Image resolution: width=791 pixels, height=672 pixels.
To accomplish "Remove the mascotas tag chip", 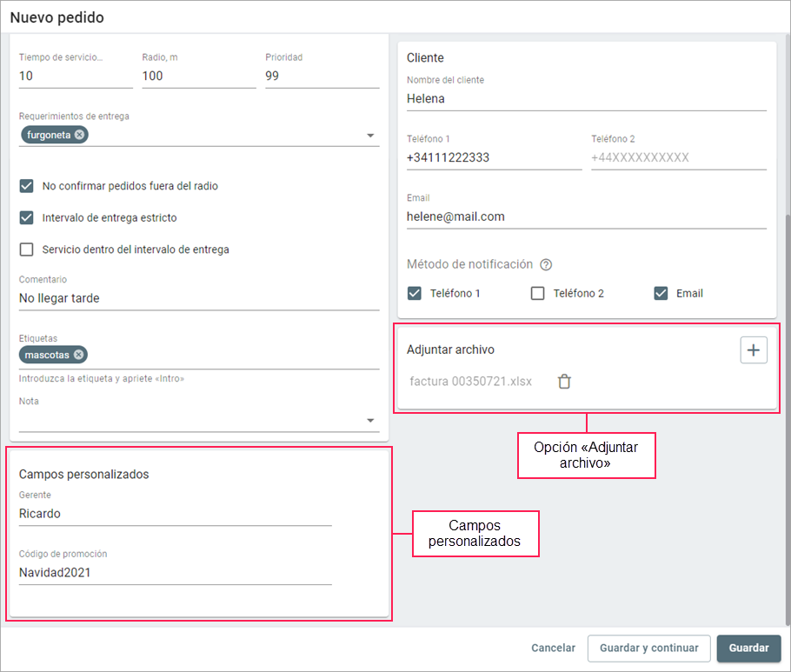I will pos(79,355).
